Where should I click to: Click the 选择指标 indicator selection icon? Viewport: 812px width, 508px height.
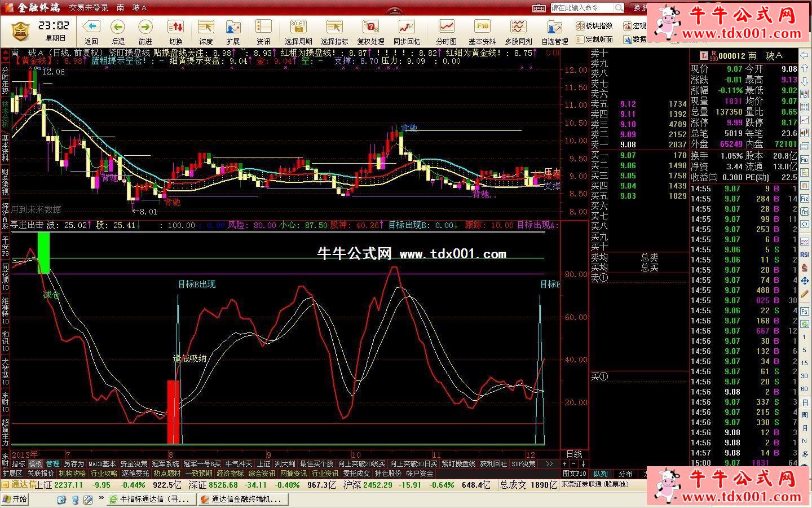pos(334,27)
